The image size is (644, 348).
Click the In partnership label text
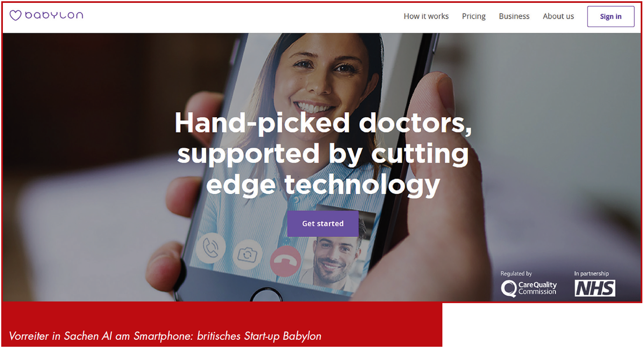591,273
